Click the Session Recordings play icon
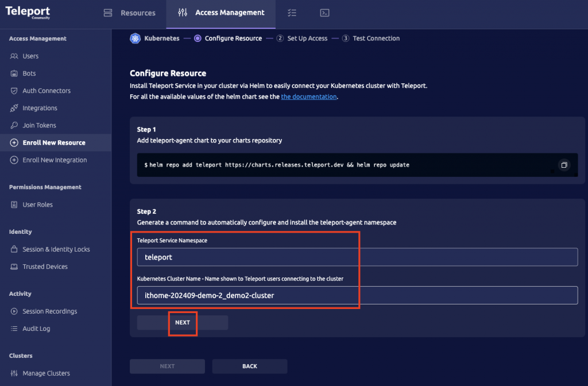This screenshot has width=588, height=386. [x=14, y=311]
